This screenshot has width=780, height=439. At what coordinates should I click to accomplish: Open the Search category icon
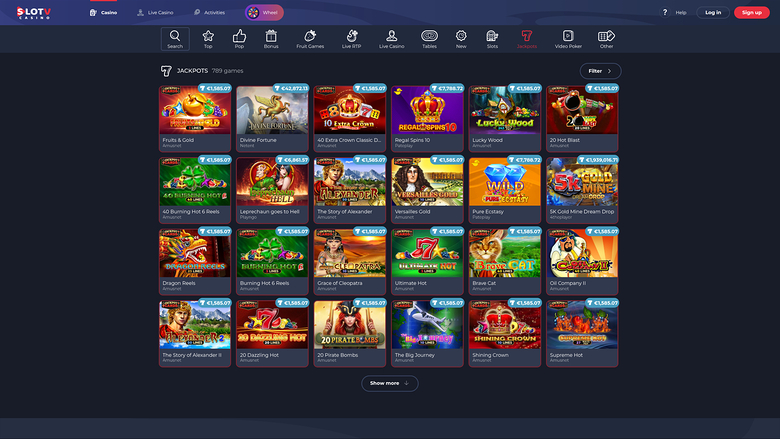coord(175,39)
